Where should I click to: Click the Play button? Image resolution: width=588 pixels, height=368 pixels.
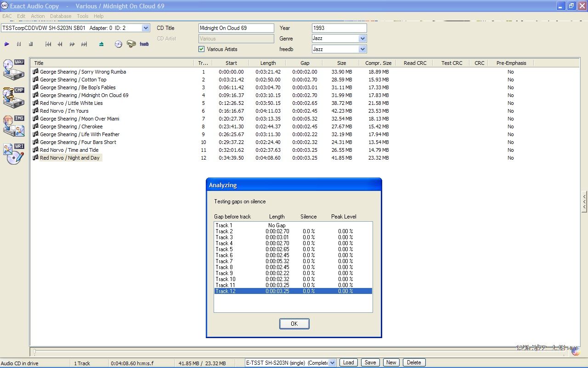[x=7, y=44]
